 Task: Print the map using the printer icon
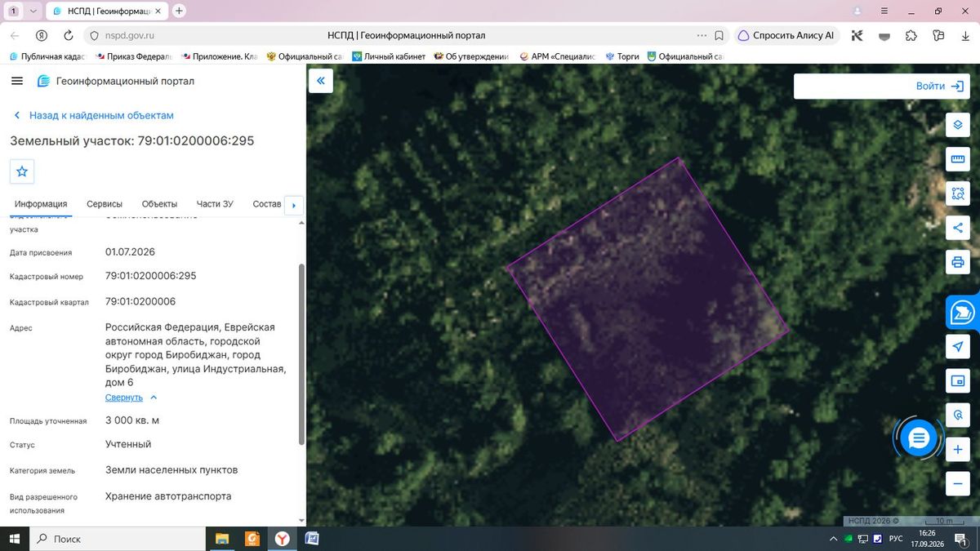[957, 262]
